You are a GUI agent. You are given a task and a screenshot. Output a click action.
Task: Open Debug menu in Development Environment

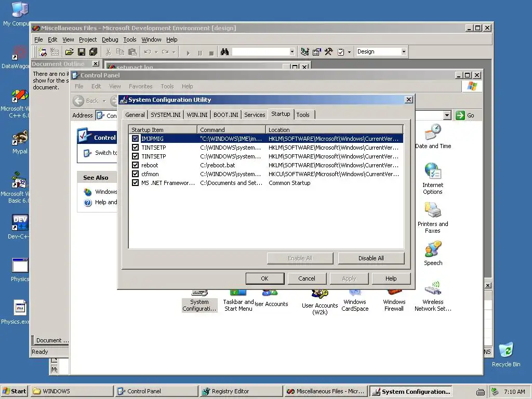[x=110, y=39]
